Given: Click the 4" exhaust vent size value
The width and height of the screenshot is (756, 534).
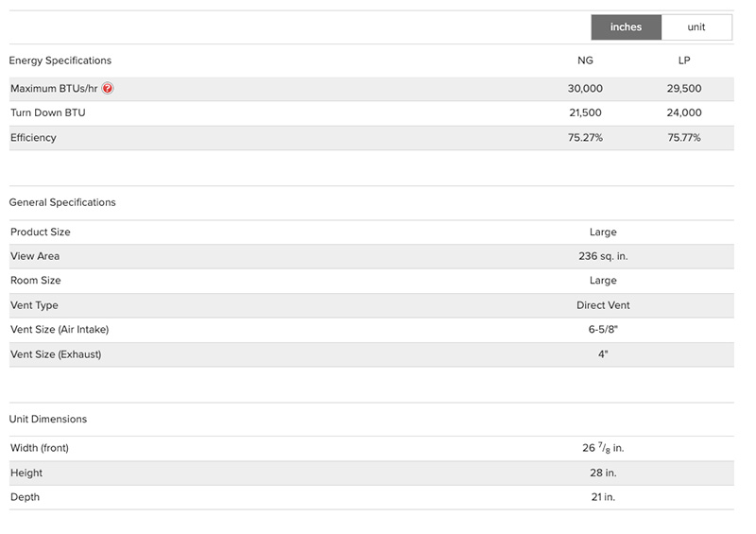Looking at the screenshot, I should [603, 354].
